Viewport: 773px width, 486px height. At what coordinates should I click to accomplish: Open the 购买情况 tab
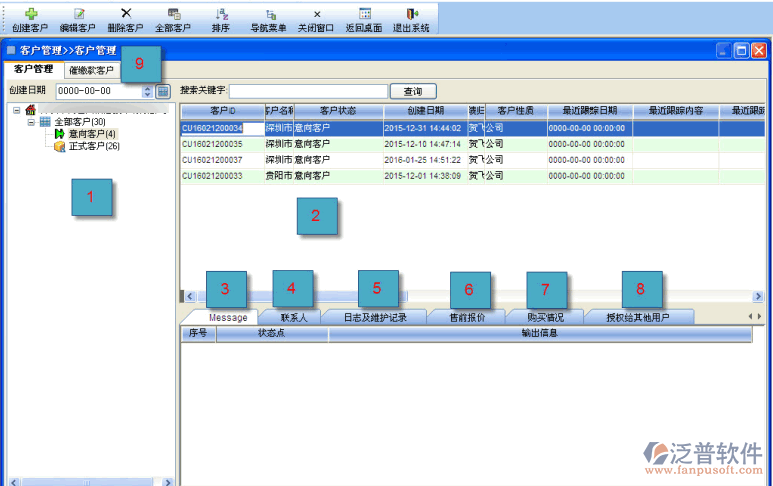point(546,317)
